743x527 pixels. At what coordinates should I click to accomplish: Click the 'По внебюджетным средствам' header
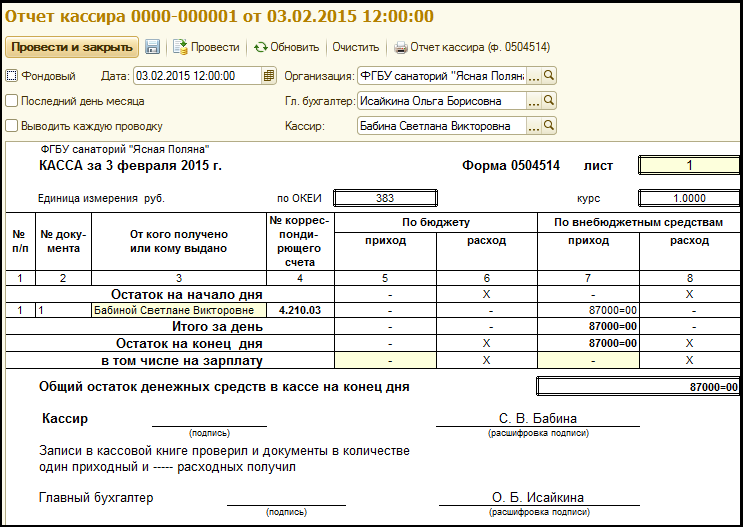[x=638, y=222]
